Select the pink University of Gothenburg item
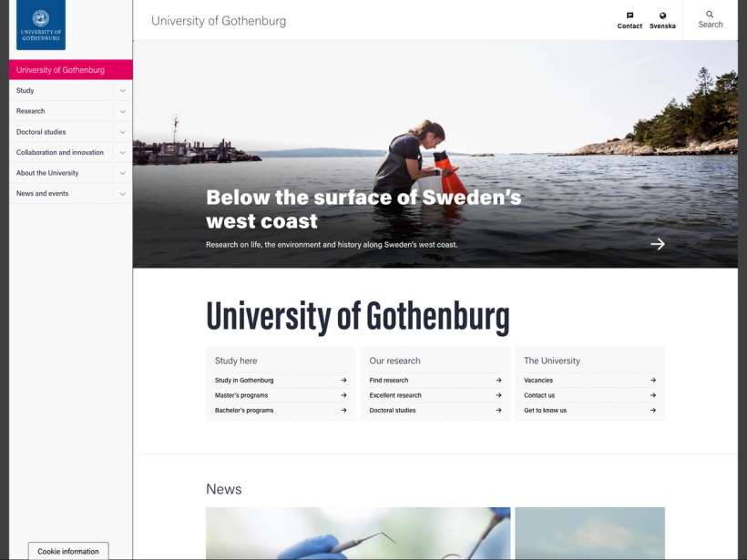The width and height of the screenshot is (747, 560). coord(71,70)
